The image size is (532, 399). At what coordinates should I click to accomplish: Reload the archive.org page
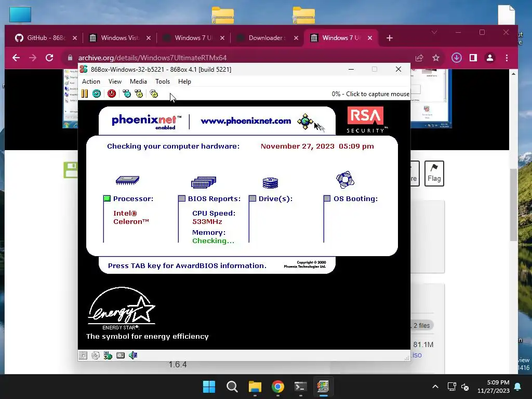(49, 58)
